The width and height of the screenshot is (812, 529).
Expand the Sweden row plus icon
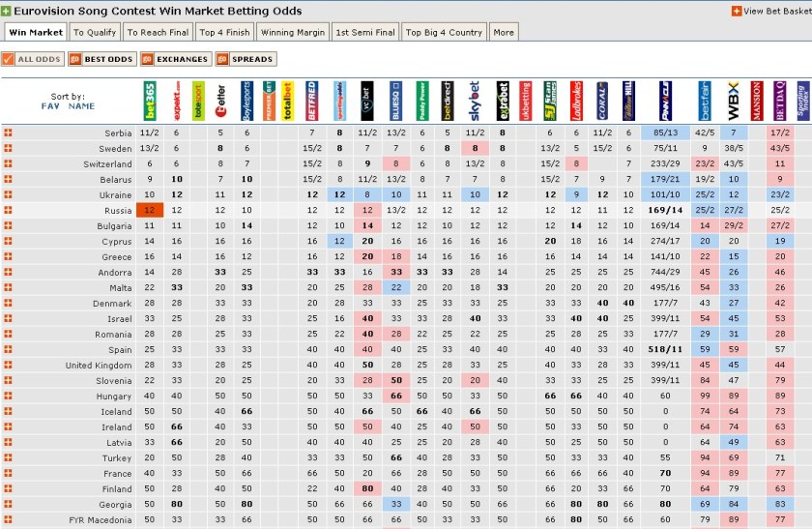8,148
